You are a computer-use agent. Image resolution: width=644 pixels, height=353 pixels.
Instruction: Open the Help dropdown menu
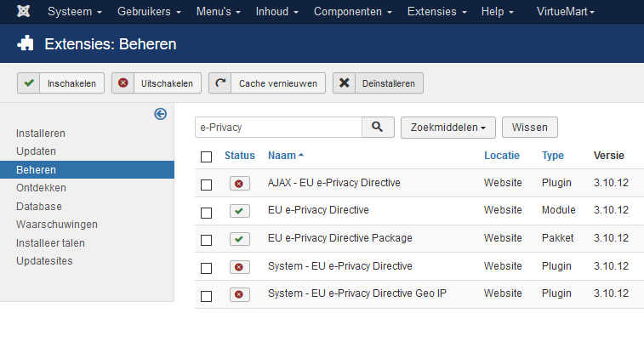[x=498, y=12]
